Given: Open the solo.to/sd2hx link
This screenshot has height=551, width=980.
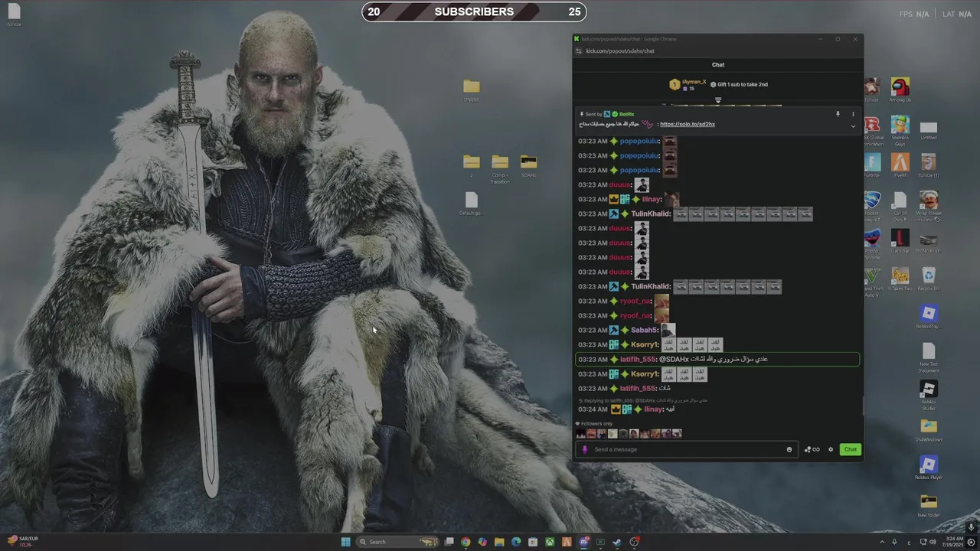Looking at the screenshot, I should click(x=687, y=124).
